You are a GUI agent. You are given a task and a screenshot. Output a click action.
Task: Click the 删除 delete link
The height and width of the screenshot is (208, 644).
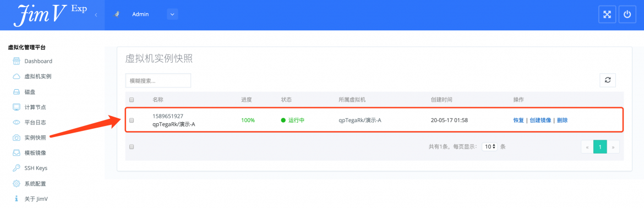tap(563, 120)
